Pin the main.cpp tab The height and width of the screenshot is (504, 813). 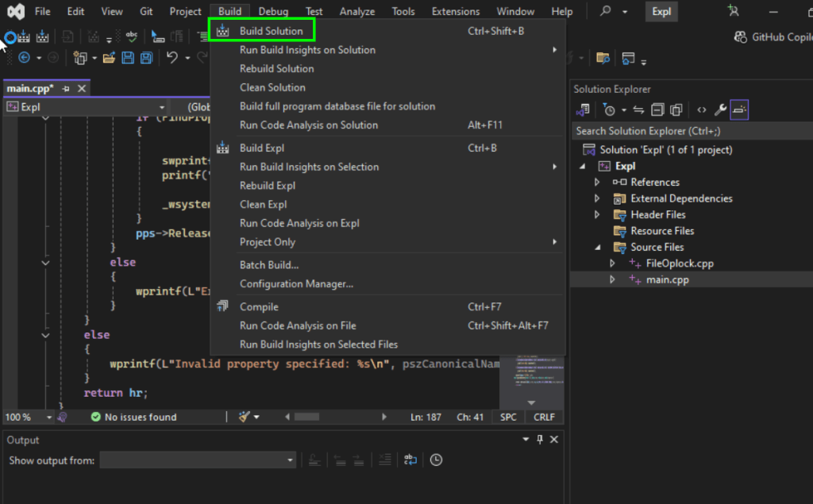(x=66, y=88)
